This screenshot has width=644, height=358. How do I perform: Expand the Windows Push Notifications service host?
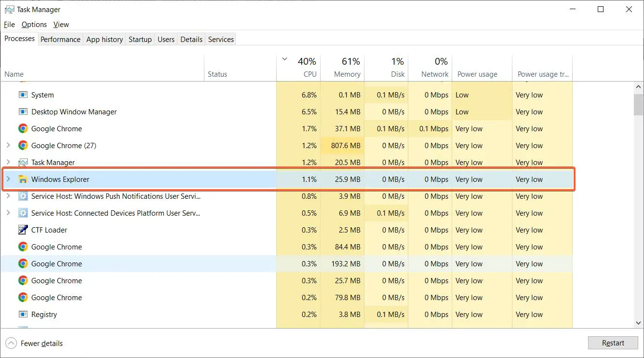(x=8, y=196)
